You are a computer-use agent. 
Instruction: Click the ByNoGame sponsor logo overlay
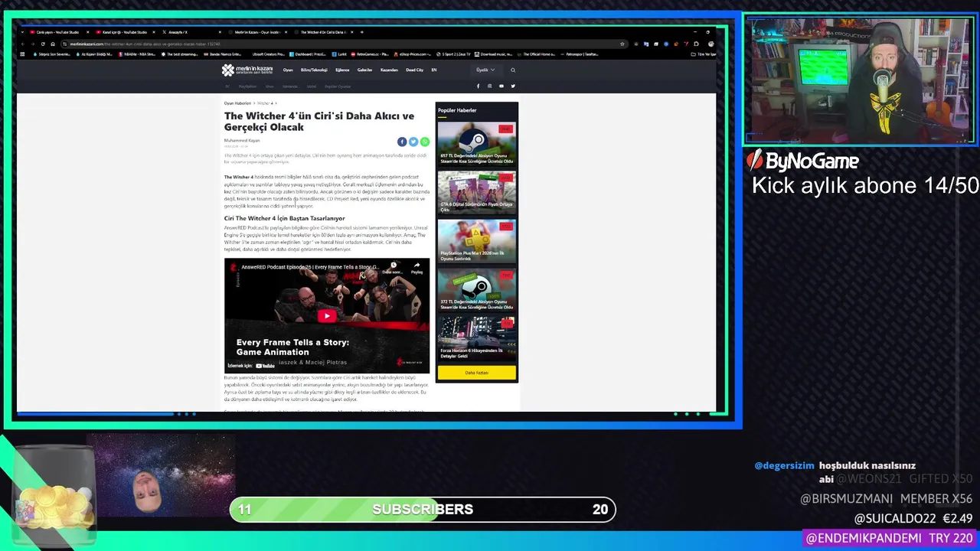pos(803,161)
